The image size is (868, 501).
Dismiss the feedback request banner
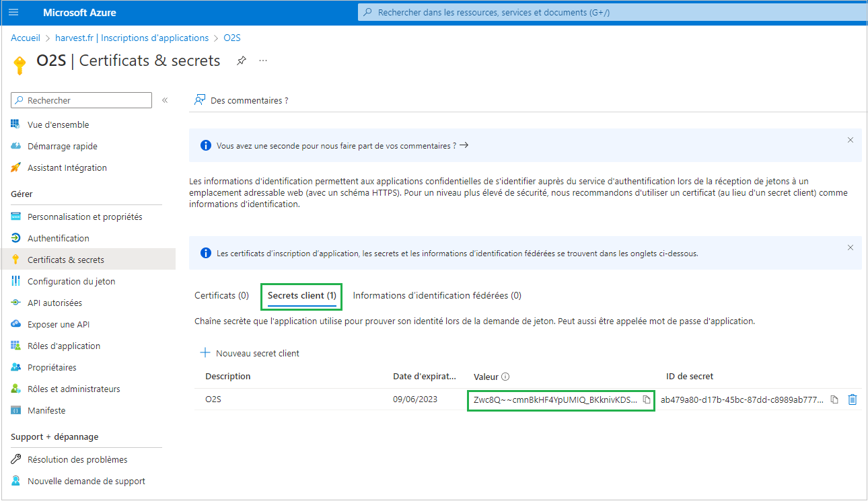click(850, 141)
